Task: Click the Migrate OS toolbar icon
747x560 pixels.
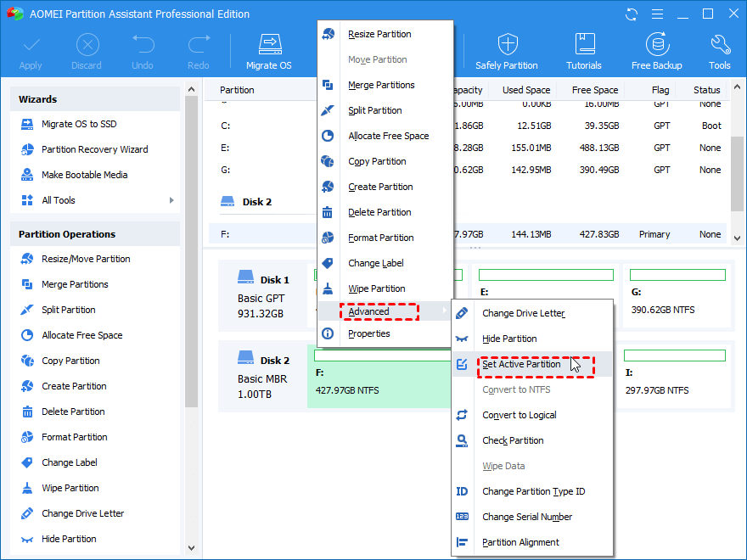Action: click(x=268, y=51)
